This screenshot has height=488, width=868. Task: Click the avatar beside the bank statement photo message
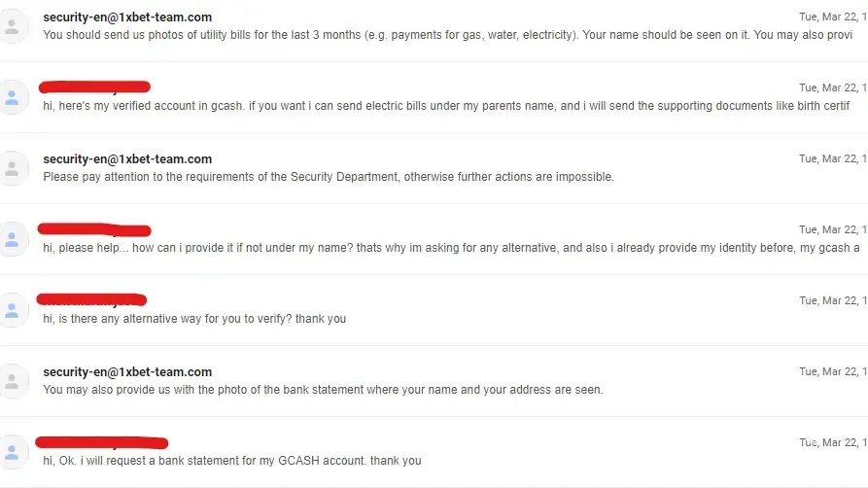12,381
